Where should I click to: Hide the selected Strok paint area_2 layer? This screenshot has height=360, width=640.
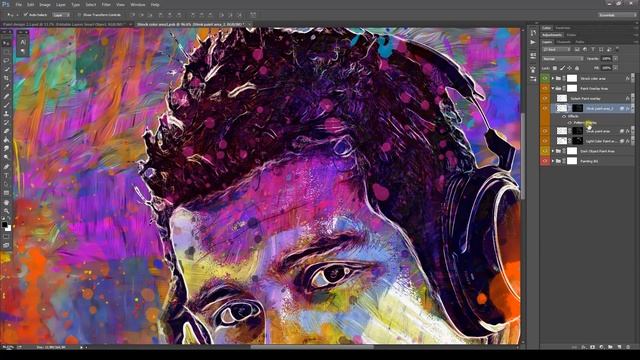tap(545, 108)
